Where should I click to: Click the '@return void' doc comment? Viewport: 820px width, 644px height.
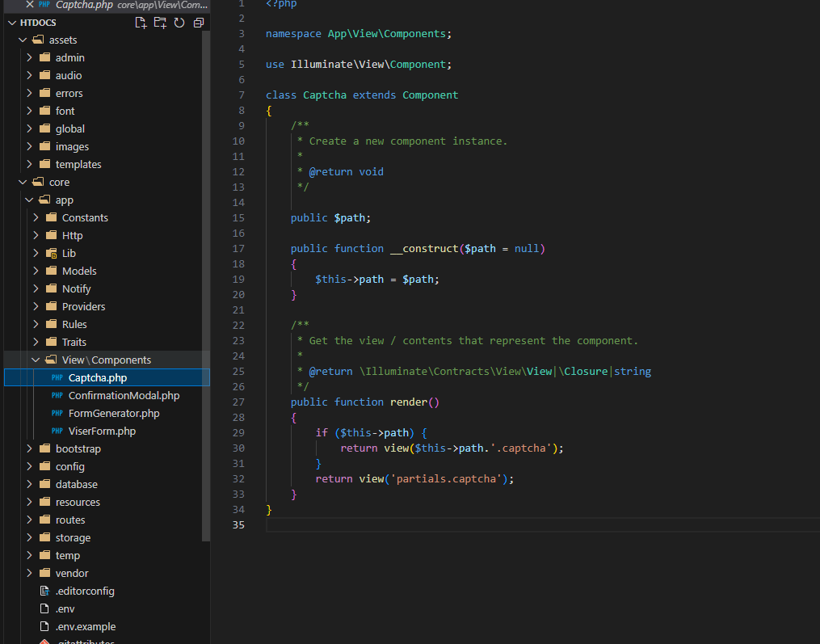tap(347, 171)
